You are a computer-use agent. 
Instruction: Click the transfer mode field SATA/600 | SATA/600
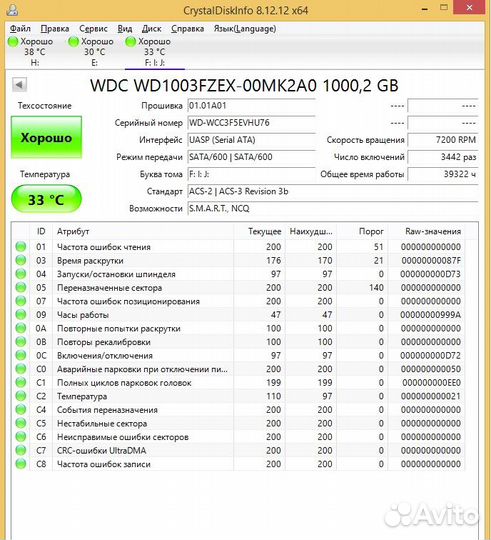[x=251, y=157]
